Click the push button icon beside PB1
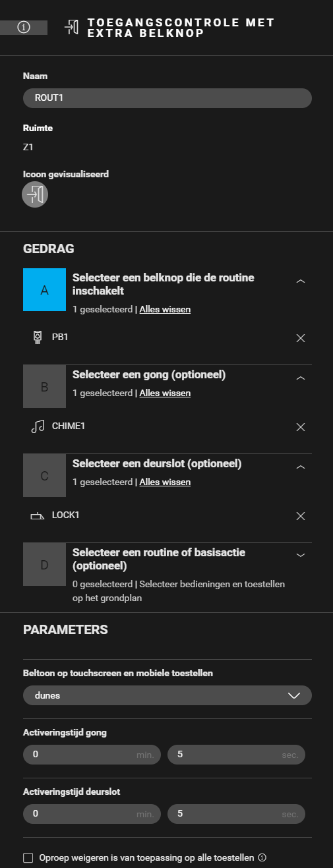 tap(37, 337)
